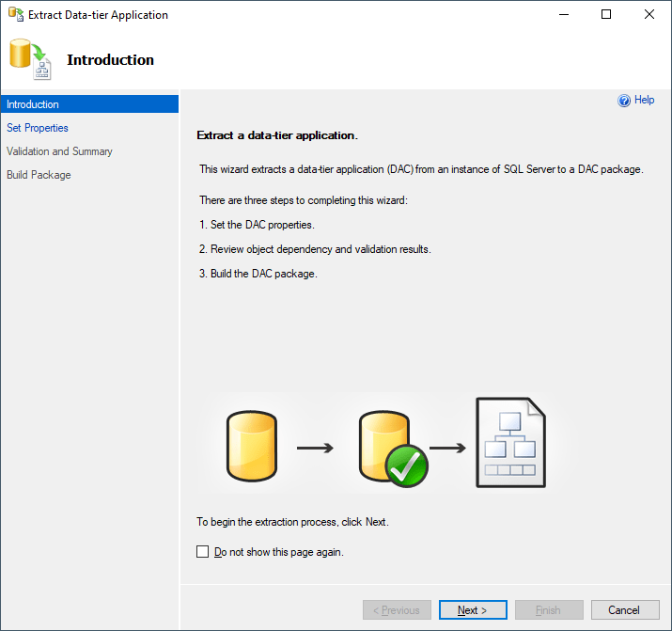Enable 'Do not show this page again'
Image resolution: width=672 pixels, height=631 pixels.
[x=203, y=552]
